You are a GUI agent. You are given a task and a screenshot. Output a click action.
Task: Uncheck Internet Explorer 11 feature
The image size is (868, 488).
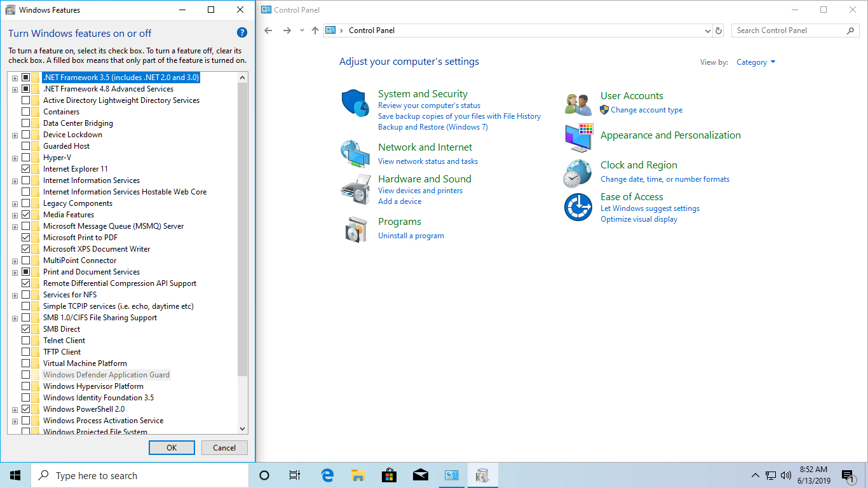click(26, 169)
